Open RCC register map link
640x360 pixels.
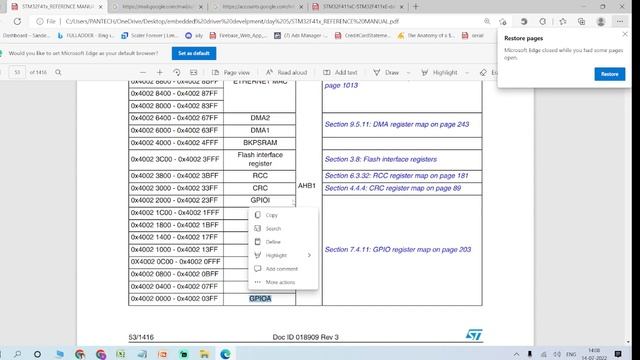click(396, 176)
